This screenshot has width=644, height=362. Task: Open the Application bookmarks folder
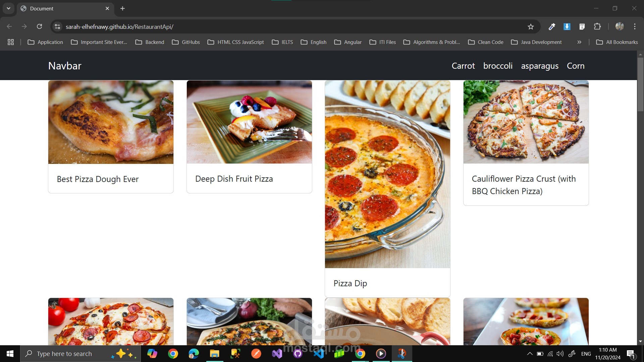(x=45, y=42)
